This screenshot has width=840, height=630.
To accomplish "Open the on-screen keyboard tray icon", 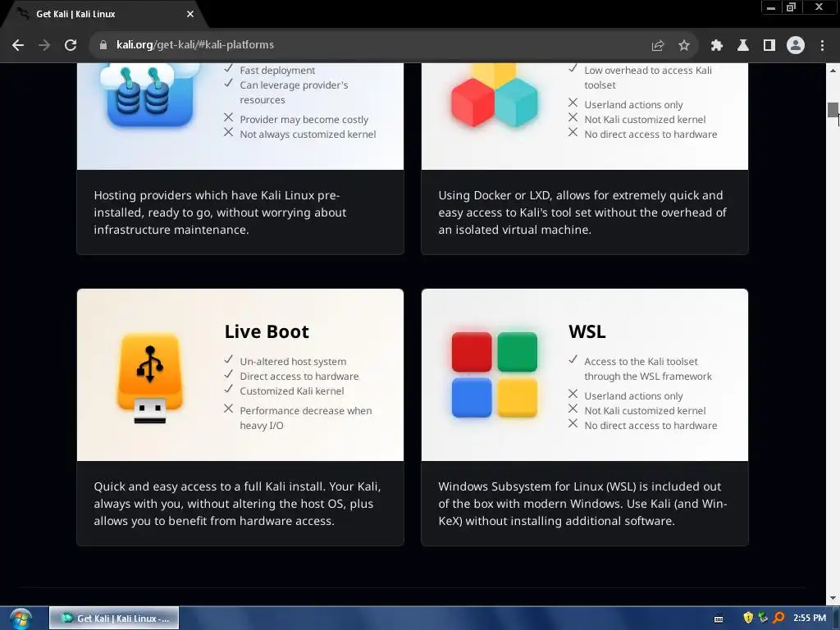I will click(719, 619).
